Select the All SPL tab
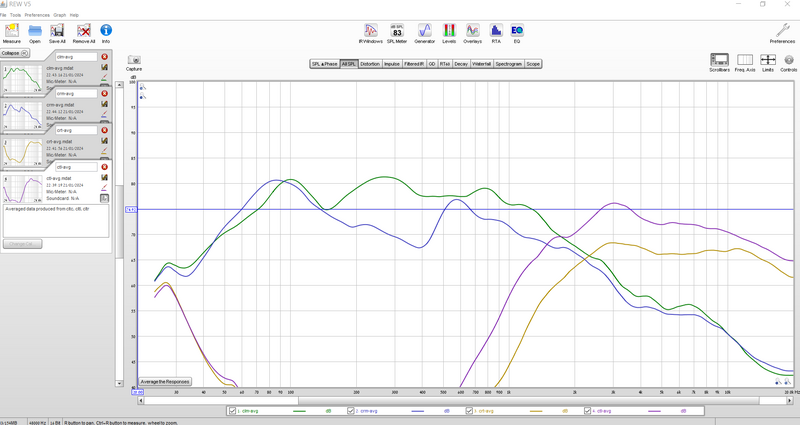The image size is (800, 425). coord(349,64)
